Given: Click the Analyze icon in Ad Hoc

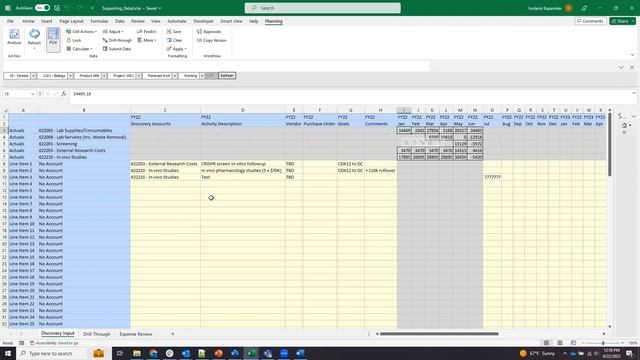Looking at the screenshot, I should click(14, 37).
